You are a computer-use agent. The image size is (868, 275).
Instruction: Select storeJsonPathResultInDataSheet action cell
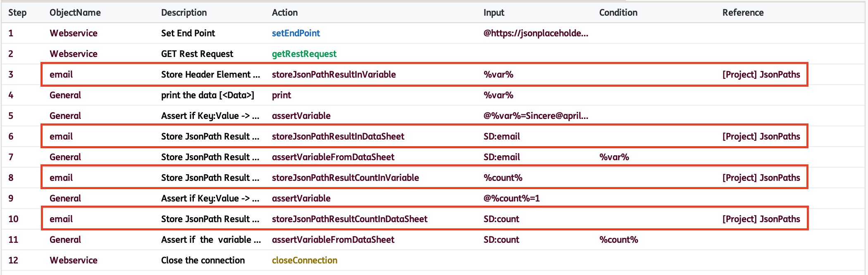coord(338,136)
